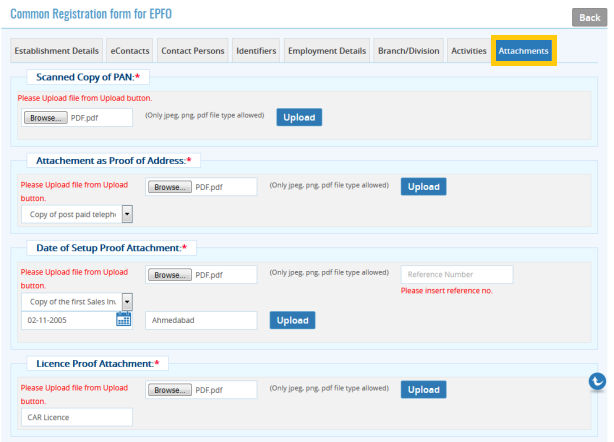This screenshot has height=442, width=614.
Task: Click the CAR Licence text field
Action: pyautogui.click(x=76, y=417)
